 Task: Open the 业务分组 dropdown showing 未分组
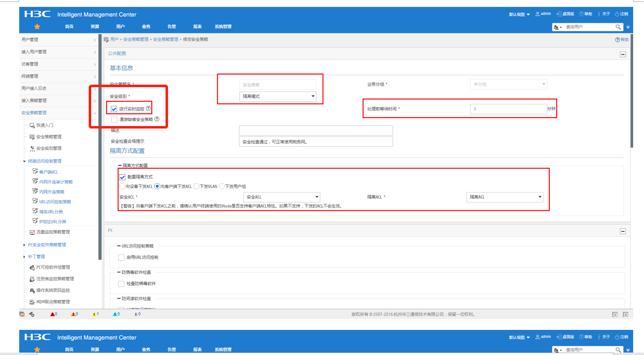pyautogui.click(x=508, y=84)
